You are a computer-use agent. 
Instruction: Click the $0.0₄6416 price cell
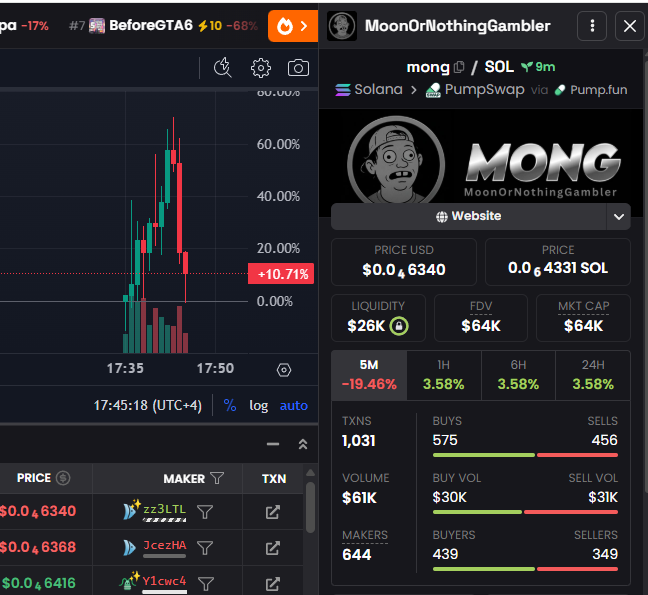pos(38,583)
